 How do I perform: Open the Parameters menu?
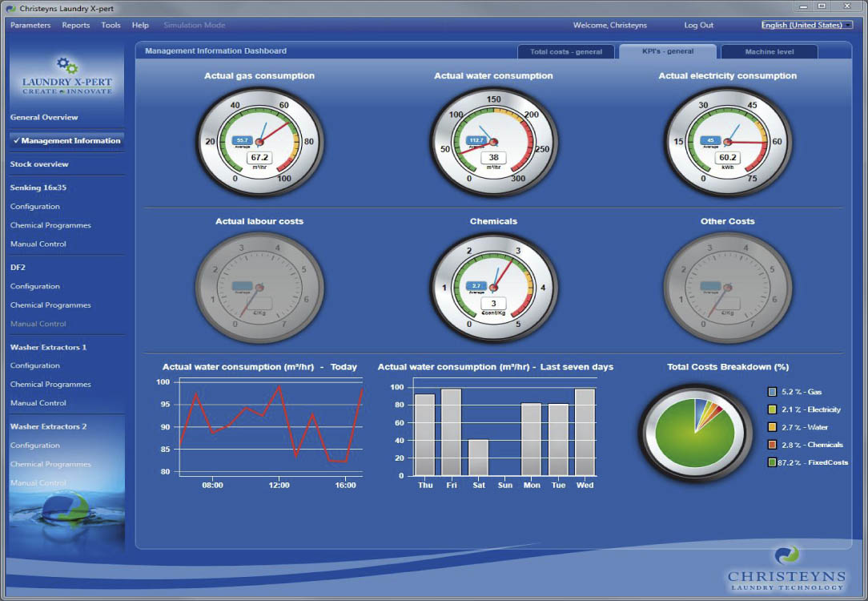click(x=30, y=25)
